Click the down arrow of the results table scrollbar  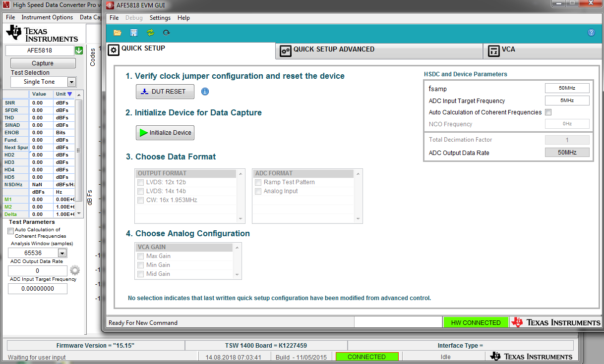point(78,213)
